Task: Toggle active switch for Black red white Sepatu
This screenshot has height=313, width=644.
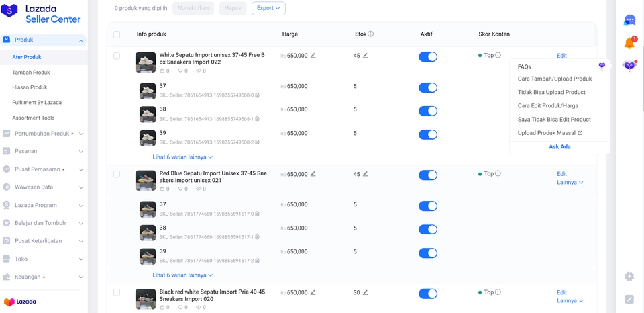Action: [x=427, y=294]
